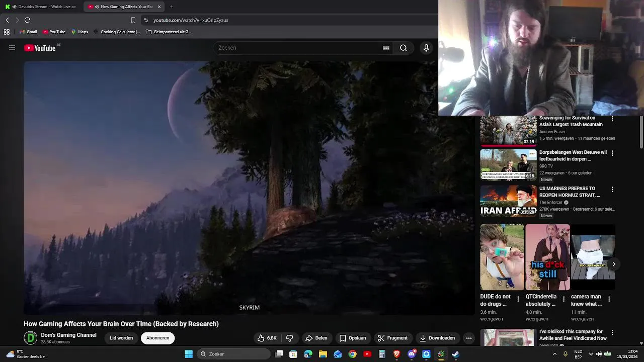Click the search magnifier button
The image size is (644, 362).
click(404, 48)
